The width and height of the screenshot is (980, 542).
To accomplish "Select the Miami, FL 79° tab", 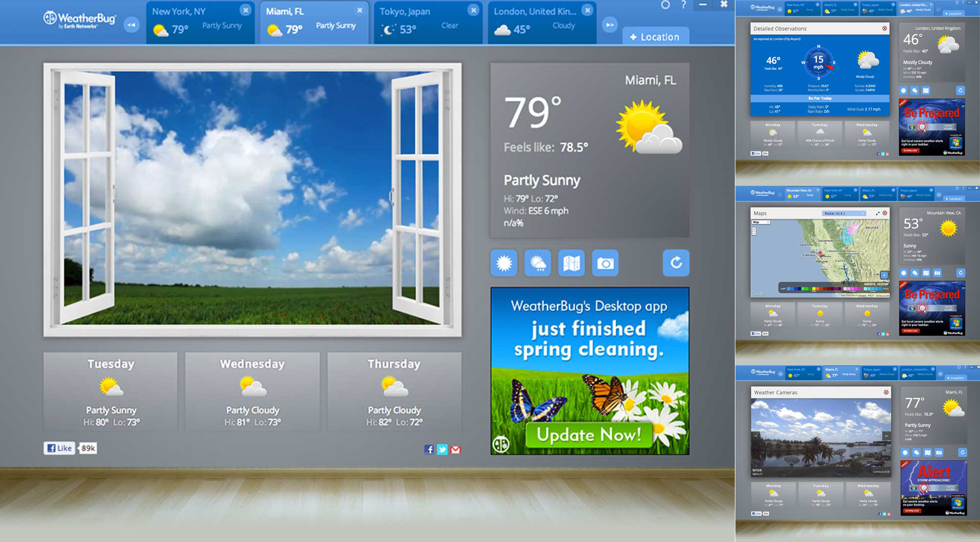I will pos(314,23).
